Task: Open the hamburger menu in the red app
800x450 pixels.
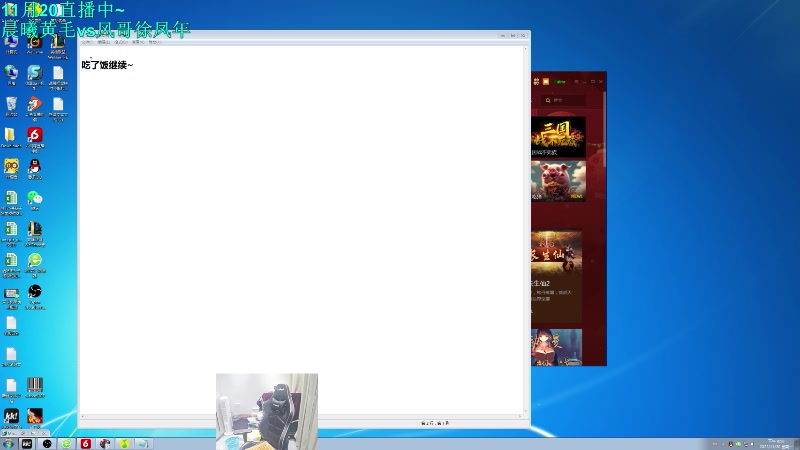Action: [577, 82]
